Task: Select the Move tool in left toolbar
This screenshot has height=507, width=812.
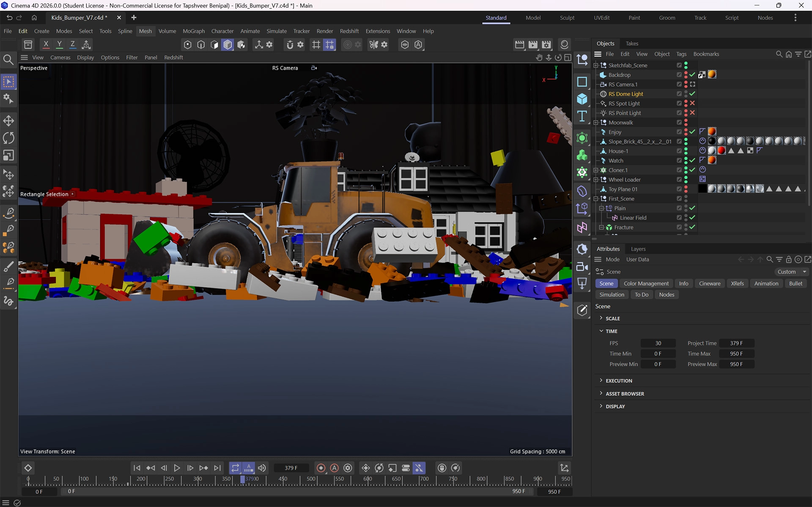Action: click(x=8, y=121)
